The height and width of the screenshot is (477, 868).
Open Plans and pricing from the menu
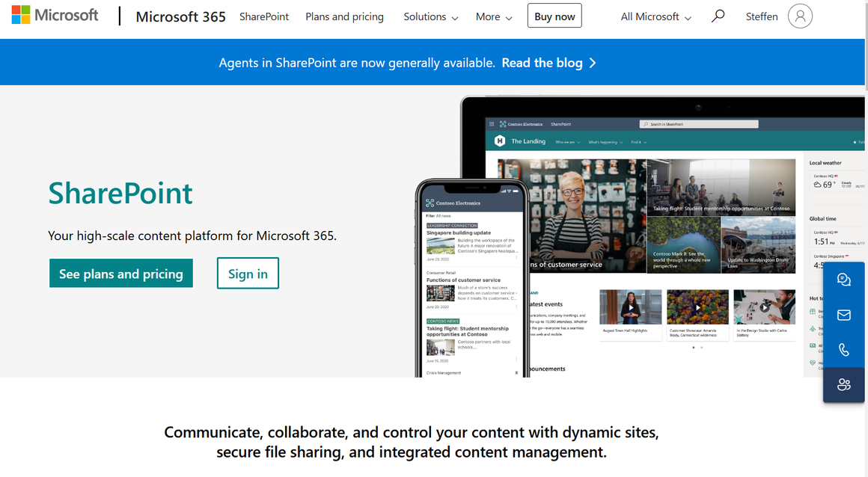coord(344,16)
